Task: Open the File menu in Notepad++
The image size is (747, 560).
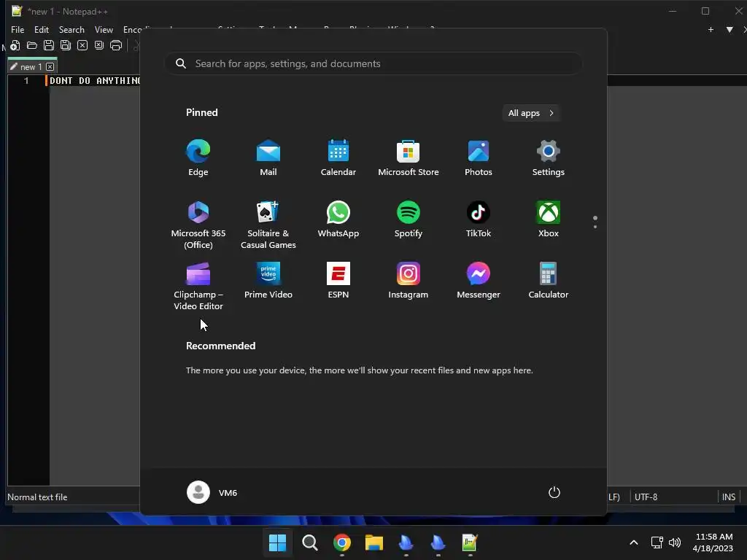Action: point(18,29)
